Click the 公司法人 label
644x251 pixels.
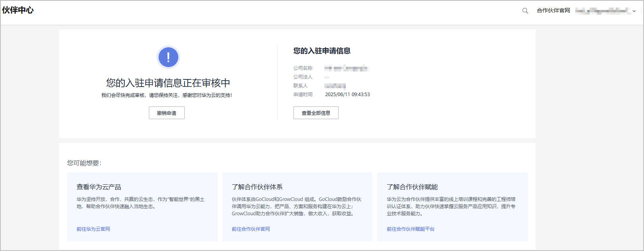click(303, 77)
